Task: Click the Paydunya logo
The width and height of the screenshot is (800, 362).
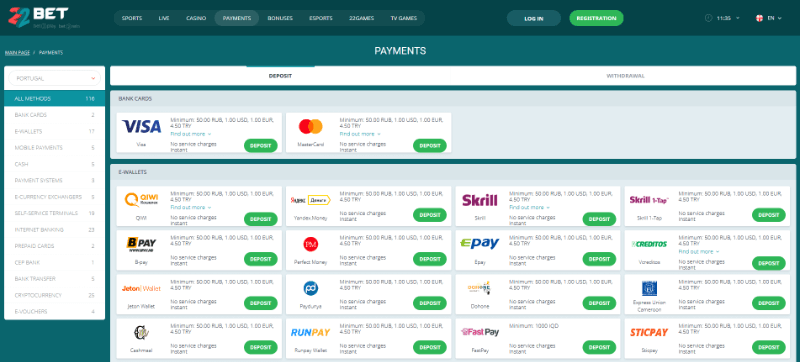Action: (310, 288)
